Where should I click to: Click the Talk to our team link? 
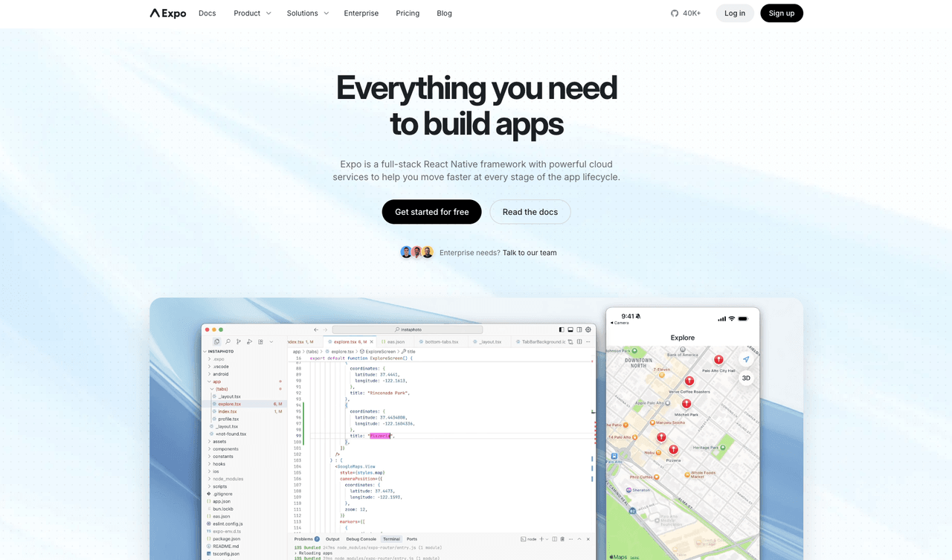(x=530, y=252)
